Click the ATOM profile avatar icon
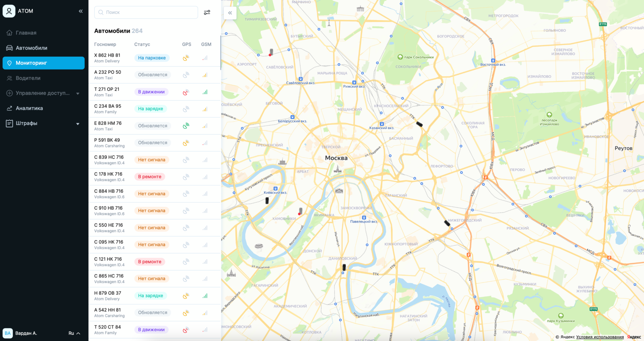 click(9, 11)
